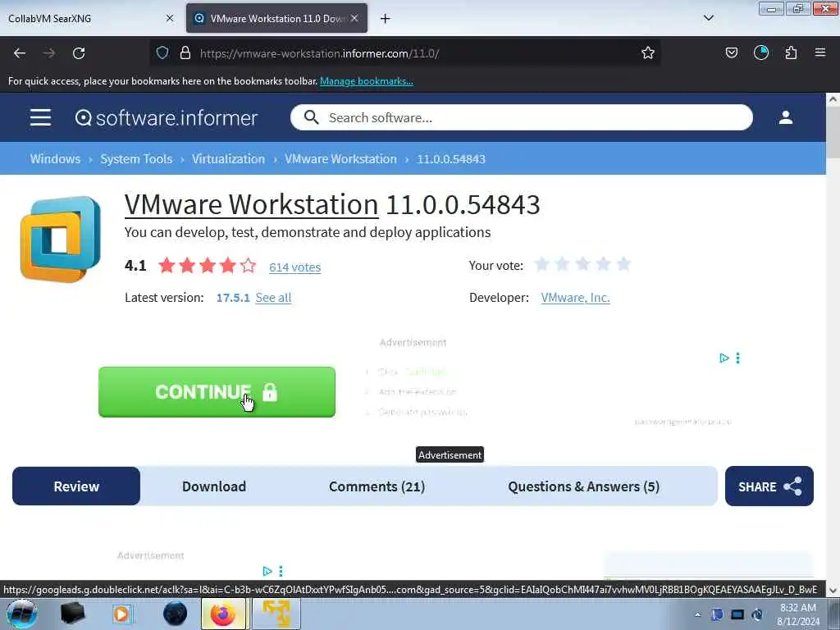This screenshot has height=630, width=840.
Task: Select the Download tab
Action: tap(214, 486)
